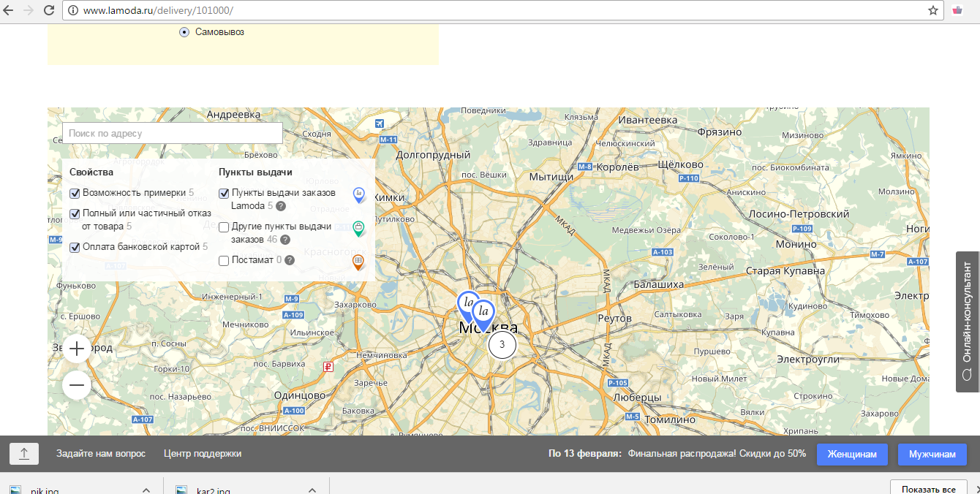This screenshot has height=494, width=980.
Task: Open help for Lamoda pickup points
Action: click(x=281, y=206)
